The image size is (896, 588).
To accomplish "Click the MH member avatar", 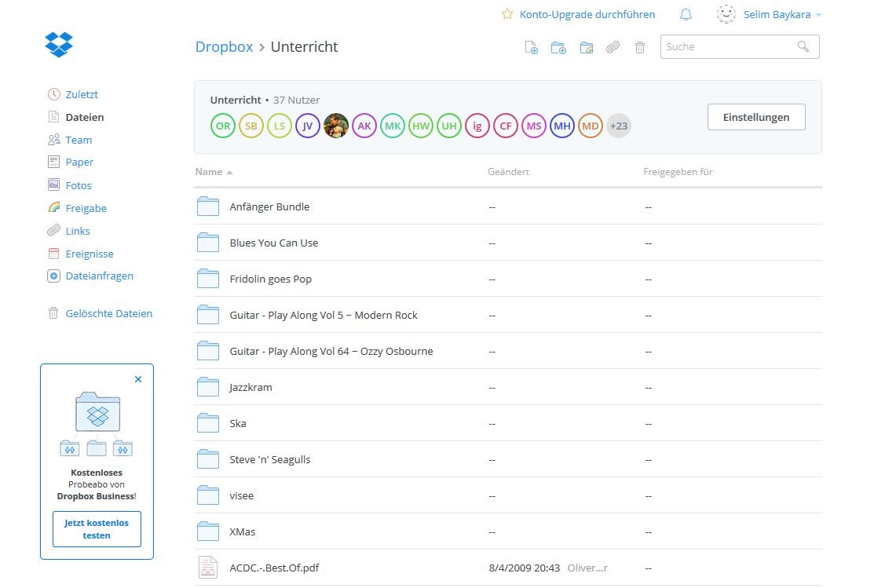I will [x=562, y=126].
